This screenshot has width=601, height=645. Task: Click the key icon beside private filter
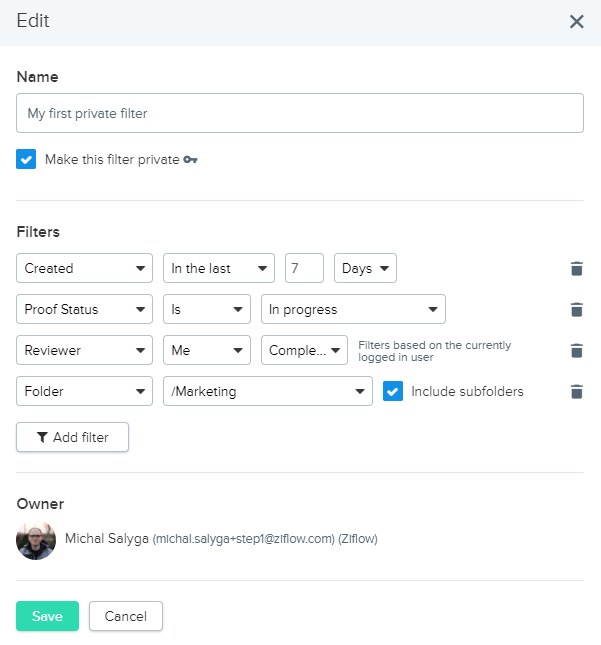(x=191, y=160)
